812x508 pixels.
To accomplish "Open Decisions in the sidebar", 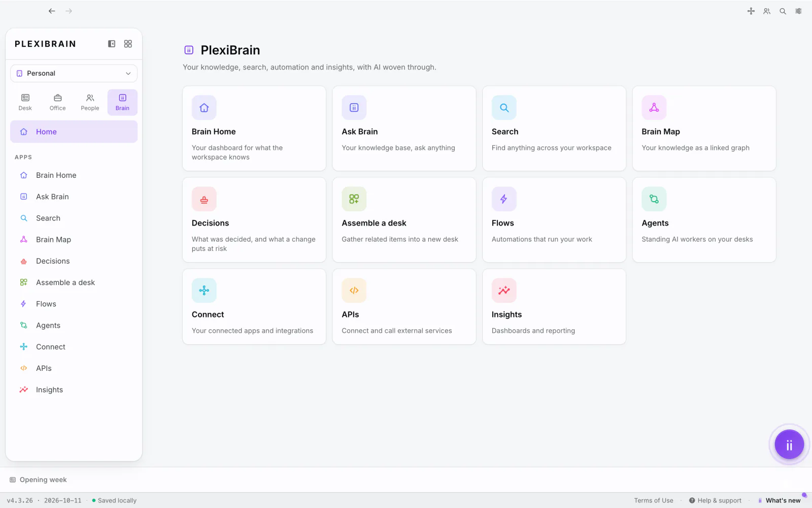I will click(74, 261).
